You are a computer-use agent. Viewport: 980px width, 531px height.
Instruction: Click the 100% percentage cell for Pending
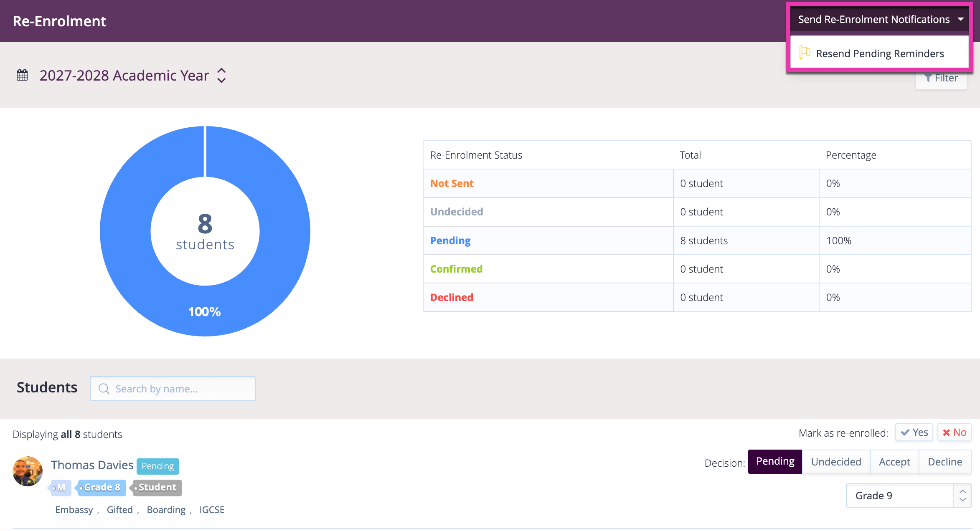[x=895, y=240]
